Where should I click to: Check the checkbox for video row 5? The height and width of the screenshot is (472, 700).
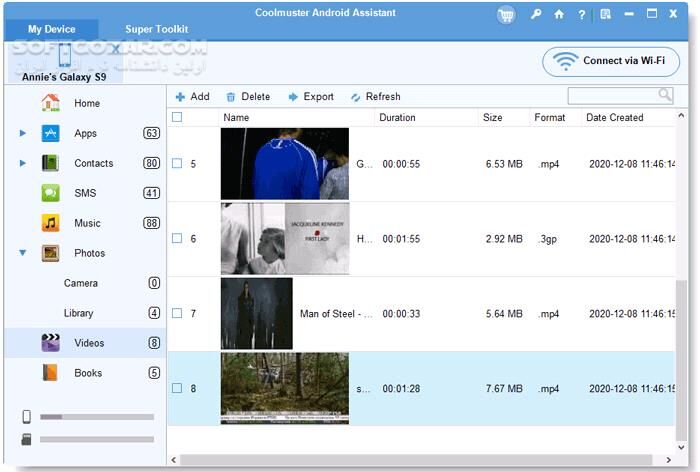pyautogui.click(x=177, y=163)
